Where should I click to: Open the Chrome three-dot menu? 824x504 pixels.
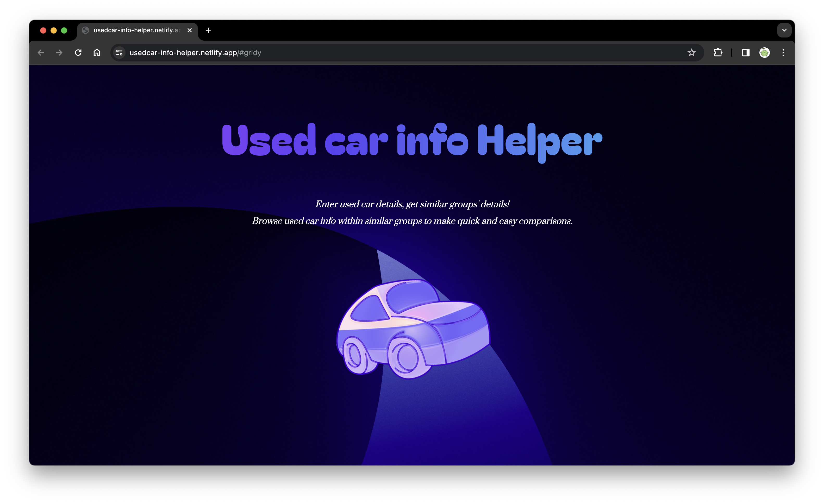pyautogui.click(x=783, y=53)
